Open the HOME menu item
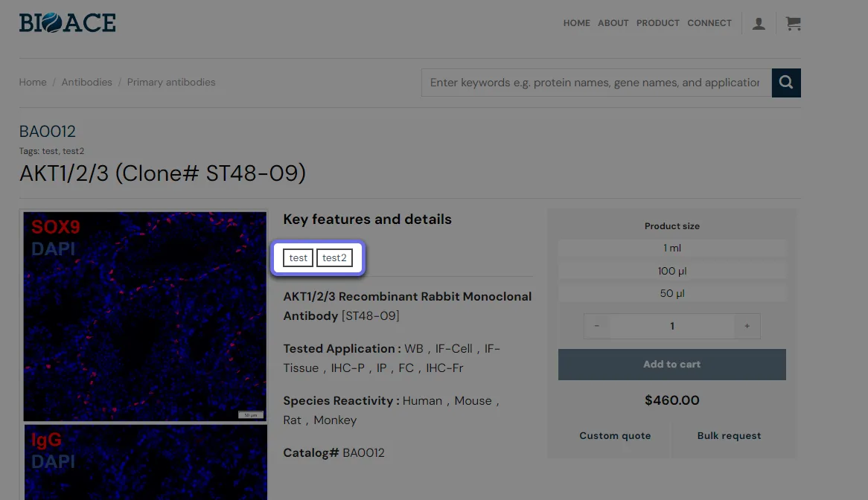Image resolution: width=868 pixels, height=500 pixels. click(576, 23)
